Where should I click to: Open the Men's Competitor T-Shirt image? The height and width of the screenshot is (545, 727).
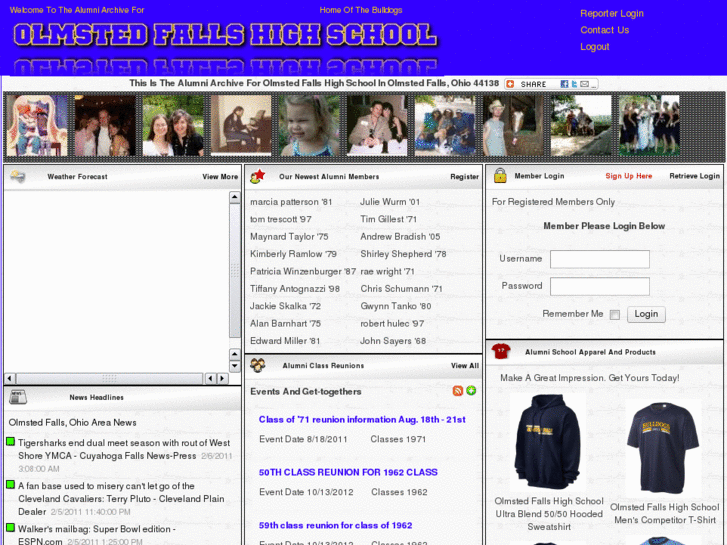click(x=663, y=448)
